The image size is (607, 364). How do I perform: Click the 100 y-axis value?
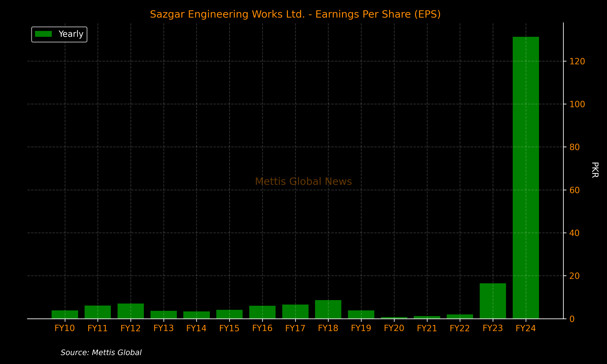[x=577, y=104]
